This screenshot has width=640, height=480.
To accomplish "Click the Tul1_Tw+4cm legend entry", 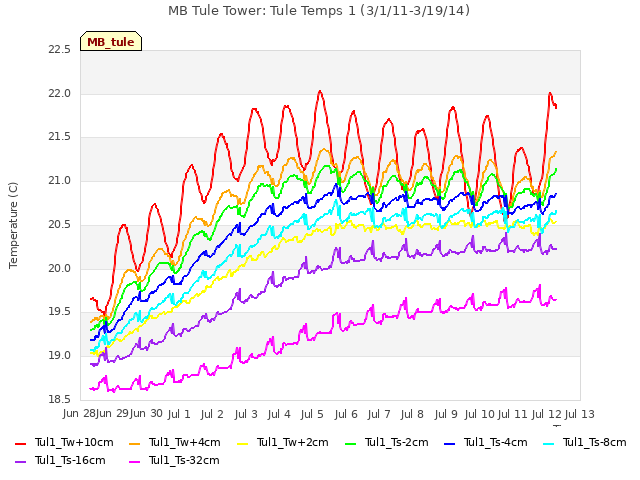I will coord(174,442).
